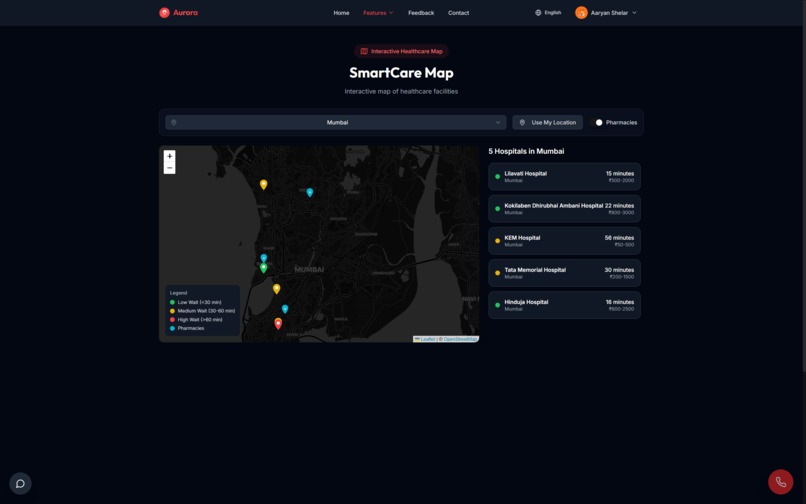Image resolution: width=806 pixels, height=504 pixels.
Task: Select the yellow marker nearest the zoom controls
Action: coord(264,185)
